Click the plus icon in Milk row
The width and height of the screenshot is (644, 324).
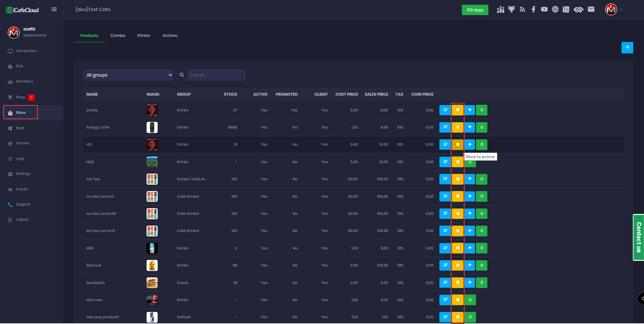click(x=470, y=248)
